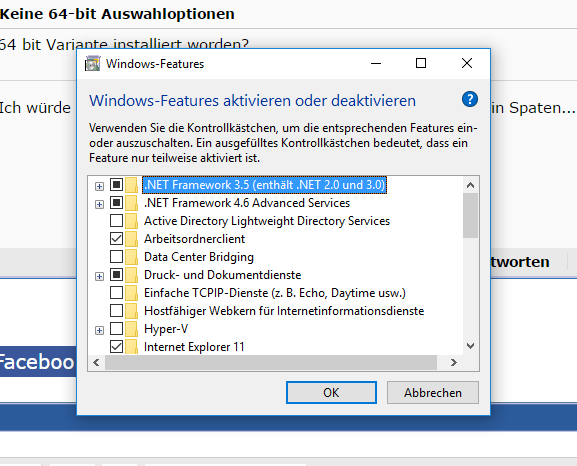Uncheck the Internet Explorer 11 checkbox
Viewport: 577px width, 466px height.
click(x=117, y=346)
